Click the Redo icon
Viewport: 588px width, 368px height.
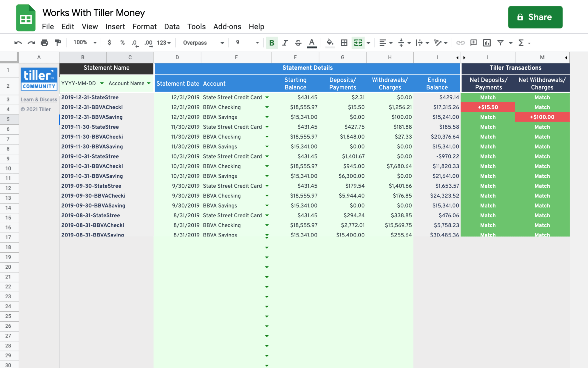pos(31,43)
